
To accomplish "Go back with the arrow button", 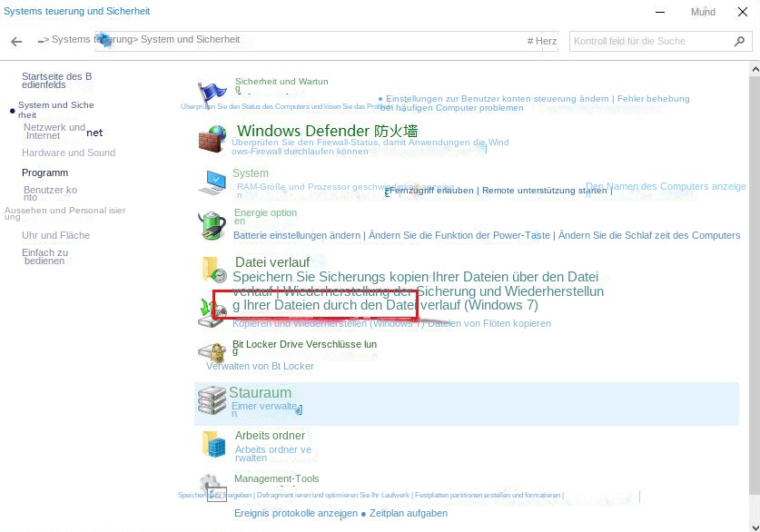I will (16, 42).
